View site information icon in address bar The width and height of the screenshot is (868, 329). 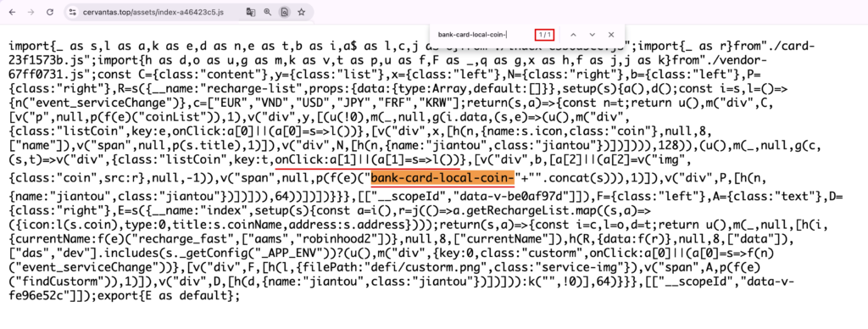click(72, 12)
